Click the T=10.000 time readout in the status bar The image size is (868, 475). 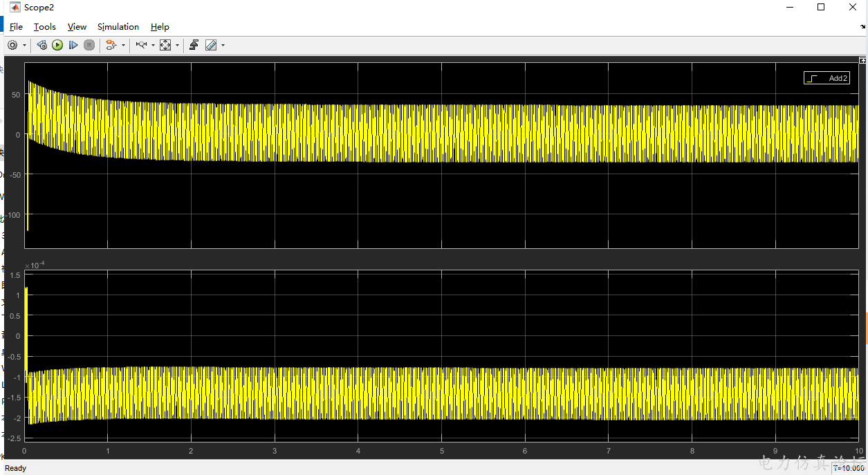pos(849,468)
